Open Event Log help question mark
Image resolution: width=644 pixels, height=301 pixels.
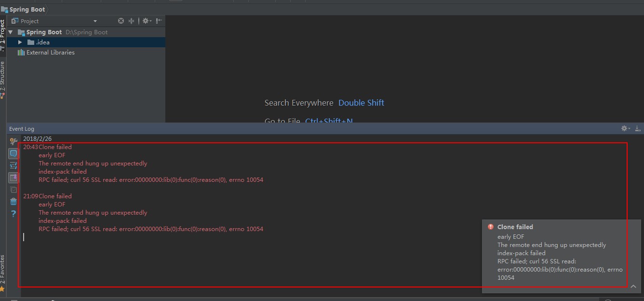(x=13, y=213)
